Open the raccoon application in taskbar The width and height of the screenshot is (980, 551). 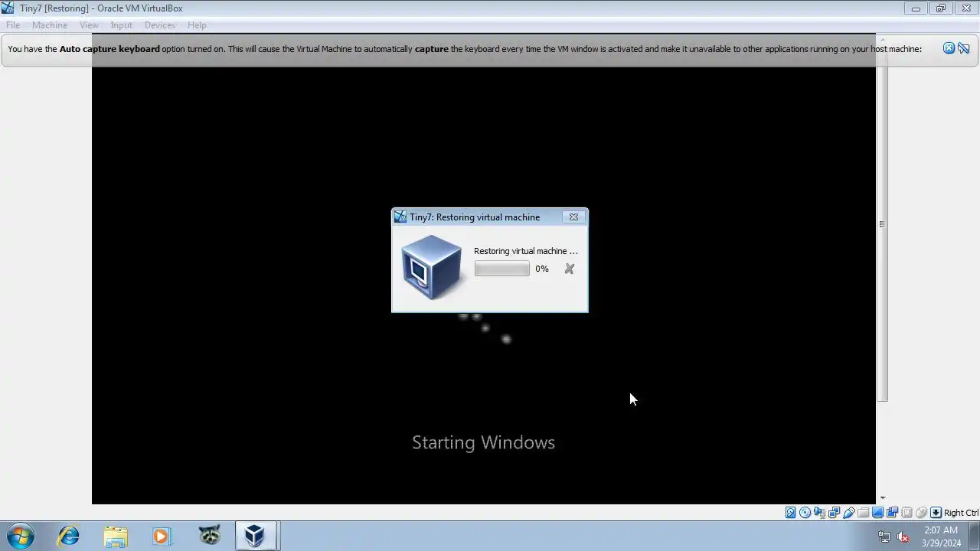[209, 536]
